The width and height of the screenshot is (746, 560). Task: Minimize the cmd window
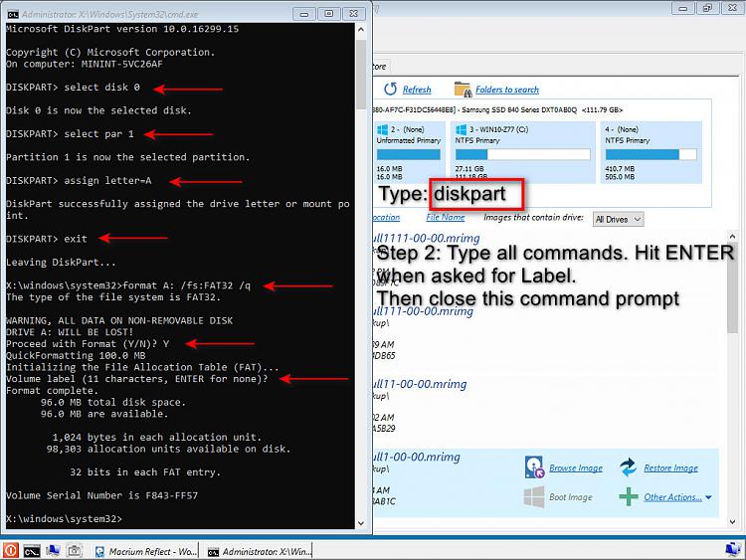point(304,14)
